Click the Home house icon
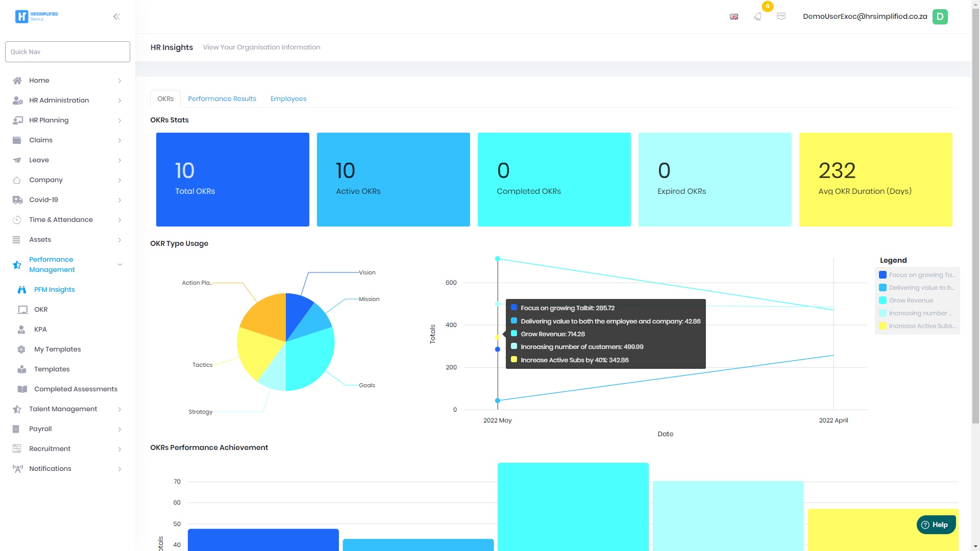The width and height of the screenshot is (980, 551). pyautogui.click(x=17, y=80)
